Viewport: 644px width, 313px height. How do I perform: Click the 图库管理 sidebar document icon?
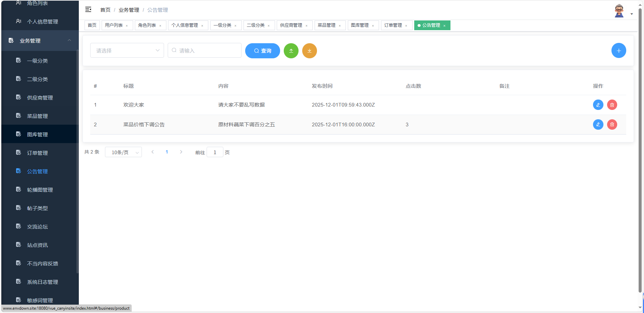pos(18,134)
